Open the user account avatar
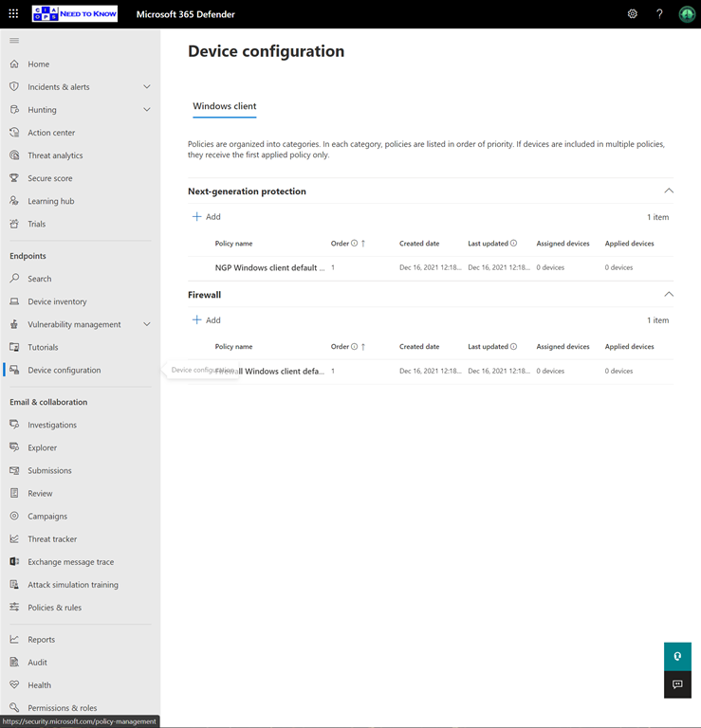701x728 pixels. point(687,14)
